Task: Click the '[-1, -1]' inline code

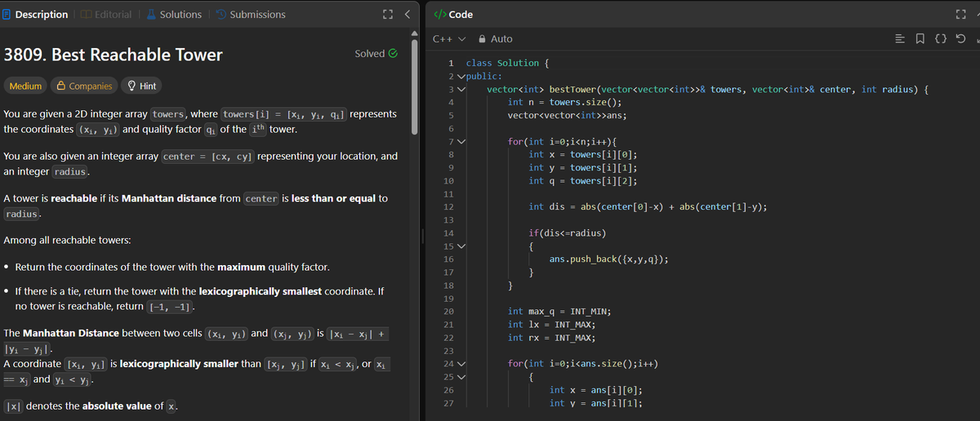Action: [171, 307]
